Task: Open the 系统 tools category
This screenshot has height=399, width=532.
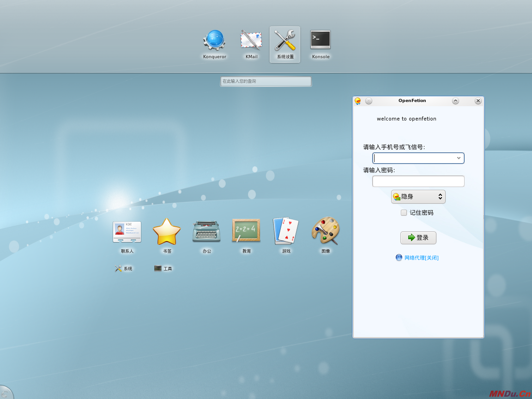Action: [124, 268]
